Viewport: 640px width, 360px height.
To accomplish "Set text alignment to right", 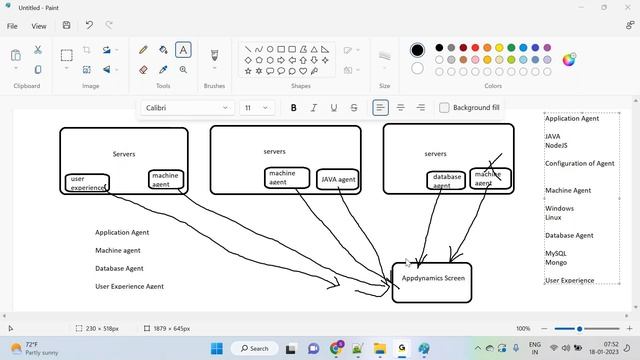I will coord(421,108).
